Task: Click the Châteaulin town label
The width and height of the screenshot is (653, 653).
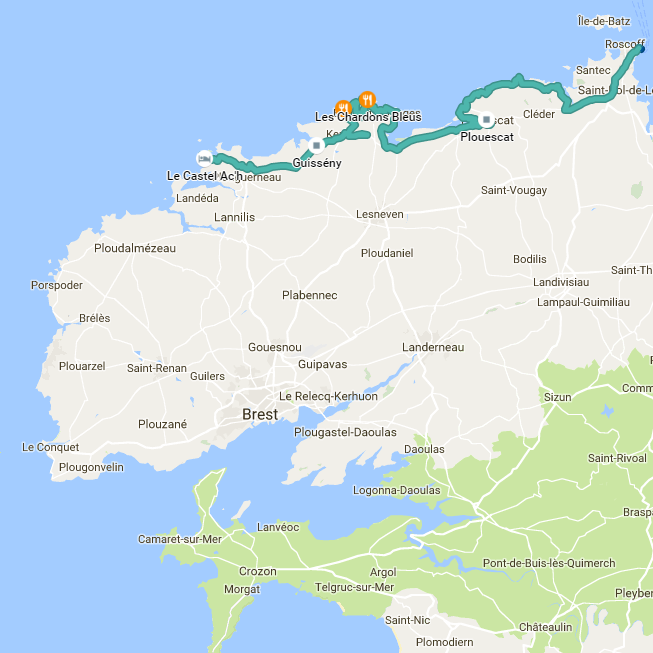Action: tap(546, 627)
